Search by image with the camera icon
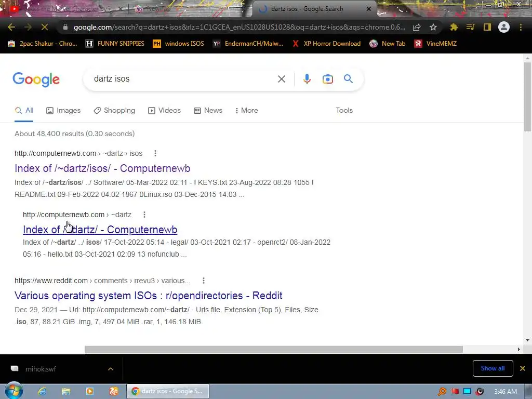The height and width of the screenshot is (399, 532). [327, 79]
